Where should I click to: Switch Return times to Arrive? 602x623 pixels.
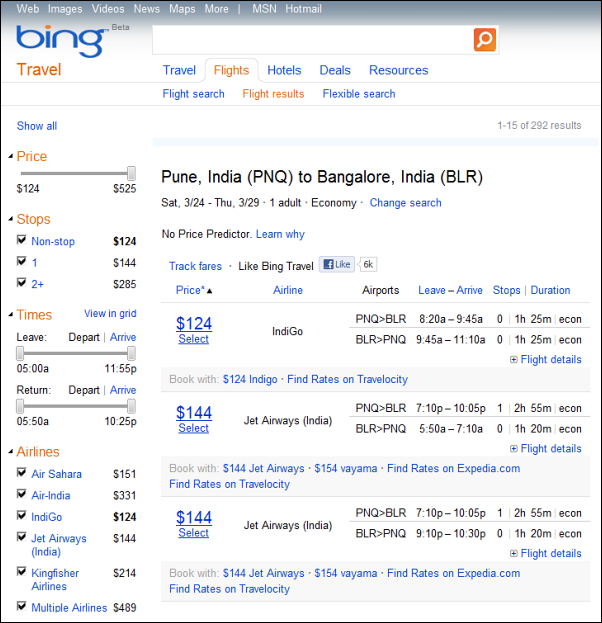[123, 390]
